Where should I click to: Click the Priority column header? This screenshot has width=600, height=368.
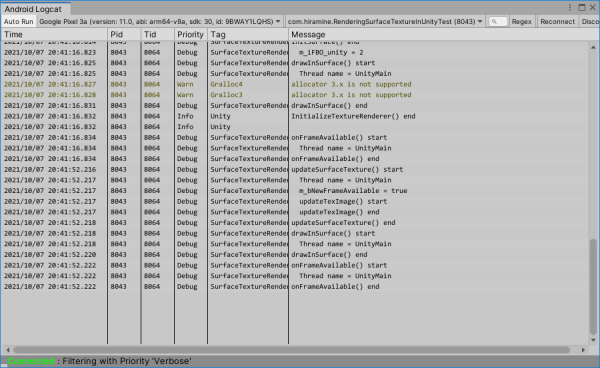point(191,34)
